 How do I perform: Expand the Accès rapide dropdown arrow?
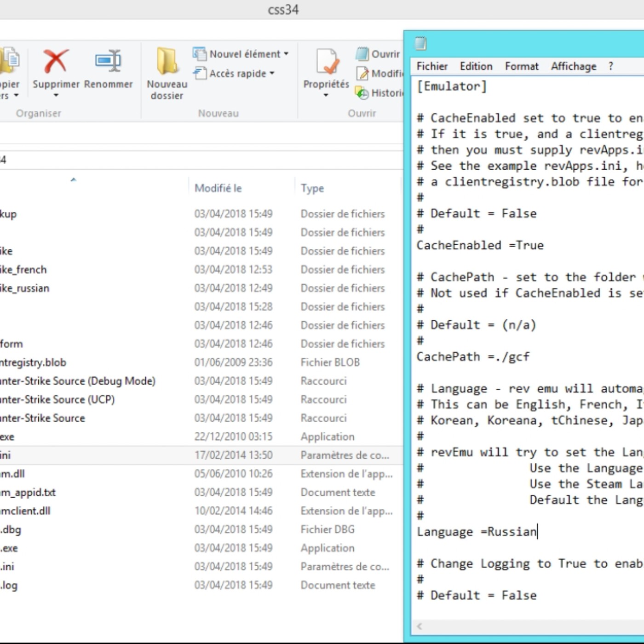click(272, 73)
